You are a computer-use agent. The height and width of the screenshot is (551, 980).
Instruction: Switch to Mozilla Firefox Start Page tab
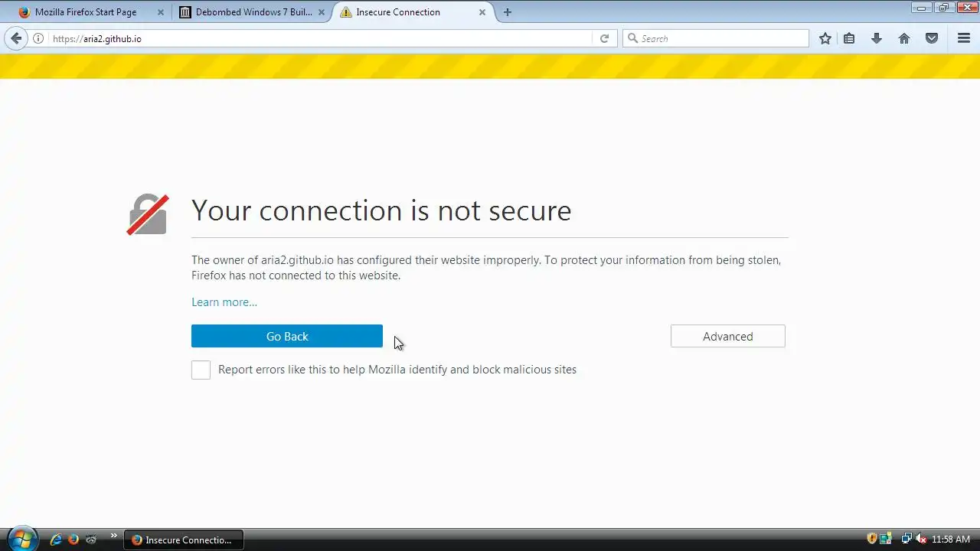[x=86, y=12]
